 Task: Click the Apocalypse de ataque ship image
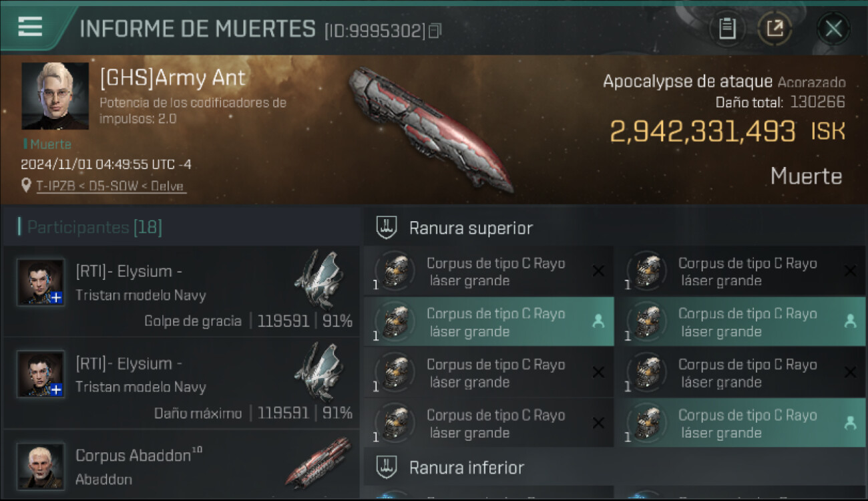point(431,129)
